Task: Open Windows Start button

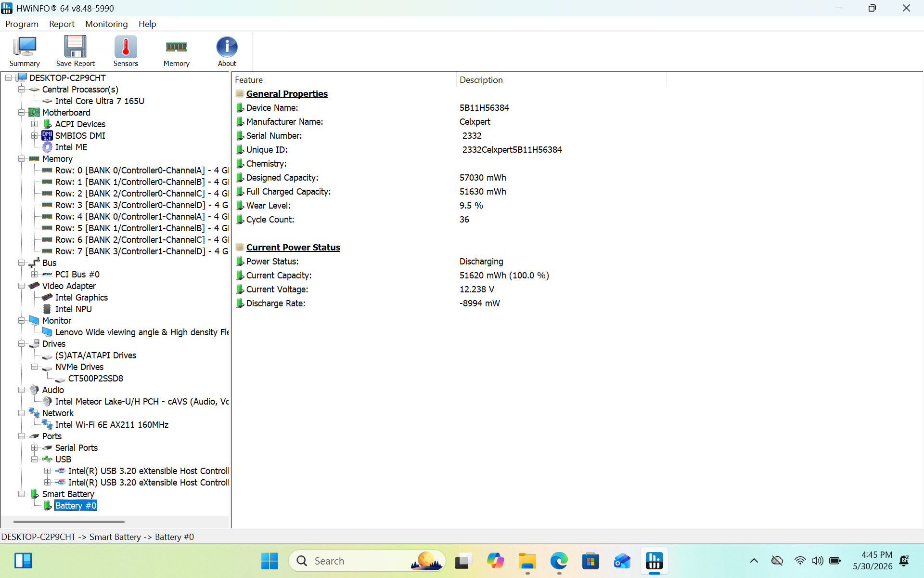Action: [x=269, y=561]
